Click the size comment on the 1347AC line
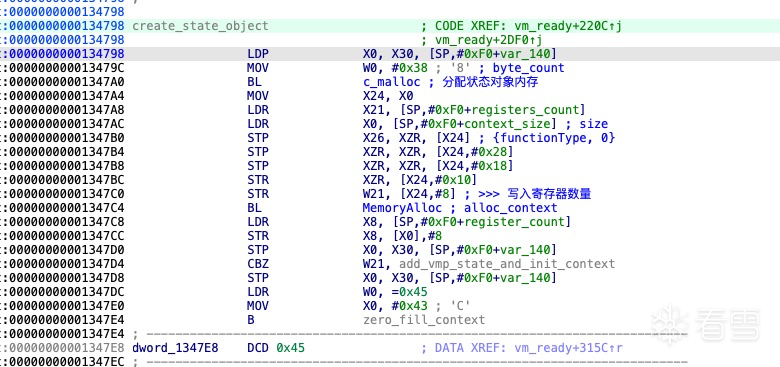This screenshot has height=367, width=780. [x=593, y=124]
